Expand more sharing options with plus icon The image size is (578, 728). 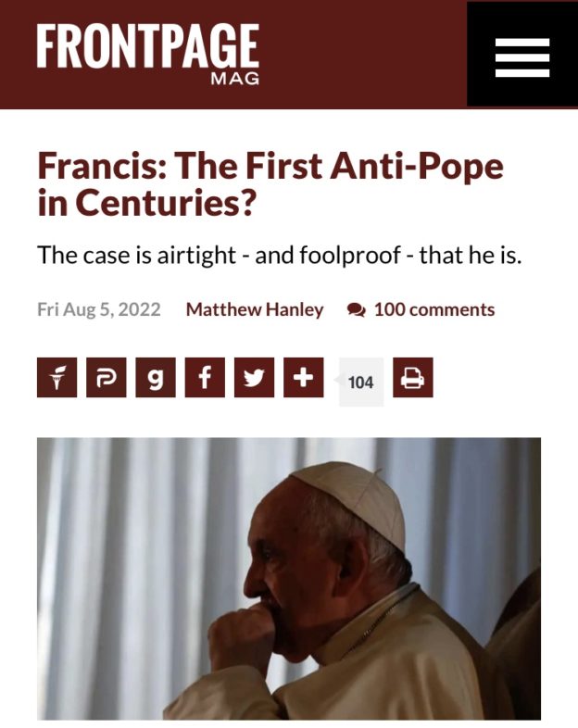pyautogui.click(x=304, y=378)
